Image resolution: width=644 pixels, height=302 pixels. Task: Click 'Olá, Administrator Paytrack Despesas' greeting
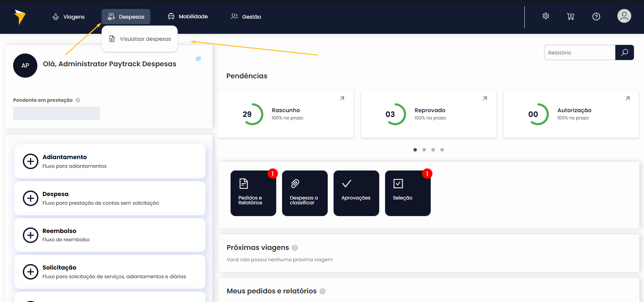[110, 64]
